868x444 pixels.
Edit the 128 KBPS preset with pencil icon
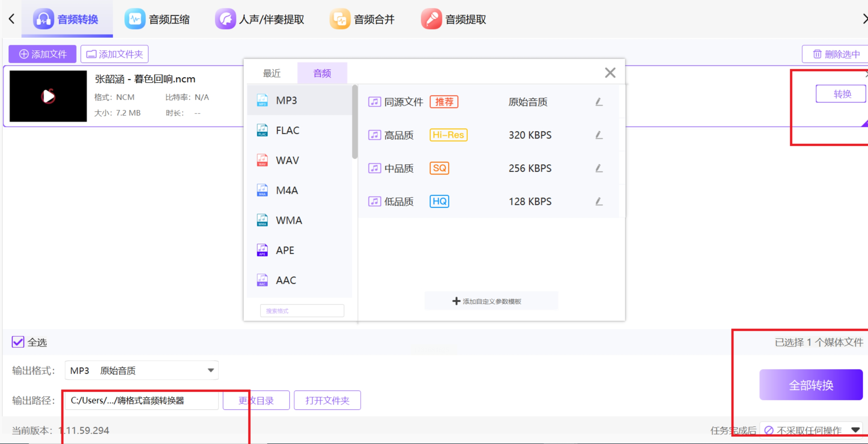pos(599,201)
